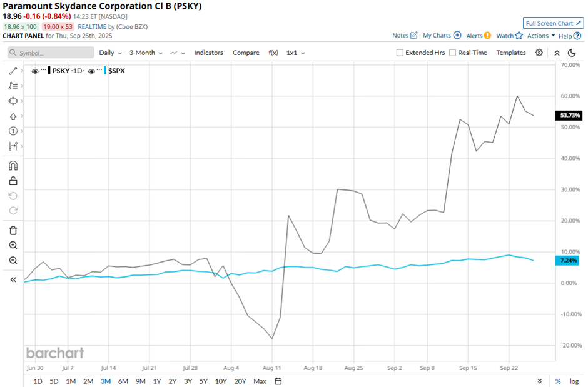588x387 pixels.
Task: Open the f(x) expressions menu
Action: [x=273, y=53]
